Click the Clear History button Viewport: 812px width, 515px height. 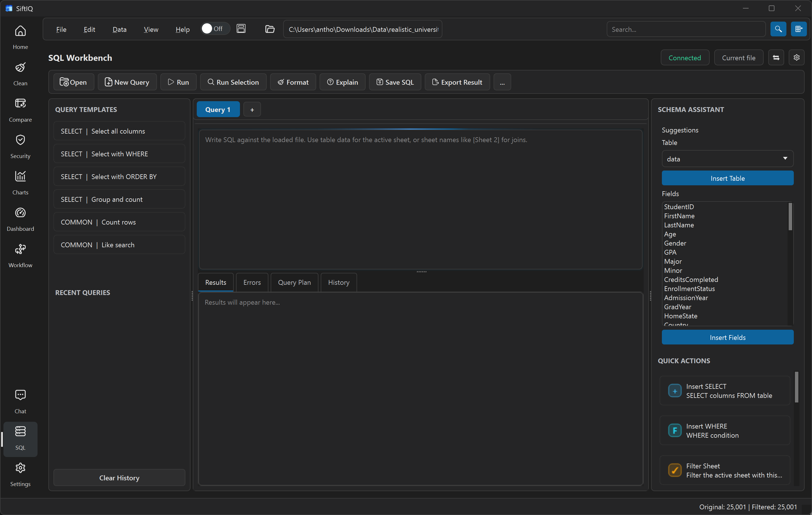119,477
